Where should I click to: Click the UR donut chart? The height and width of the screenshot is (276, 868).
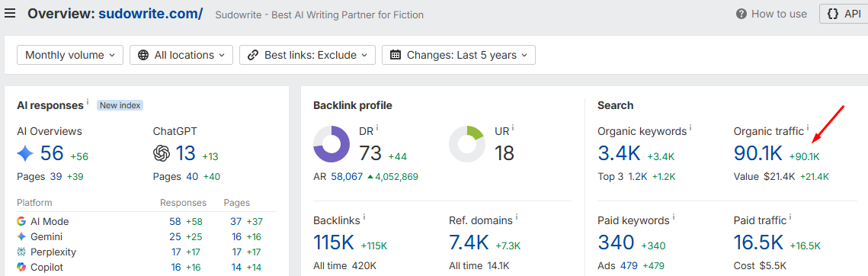pyautogui.click(x=467, y=143)
